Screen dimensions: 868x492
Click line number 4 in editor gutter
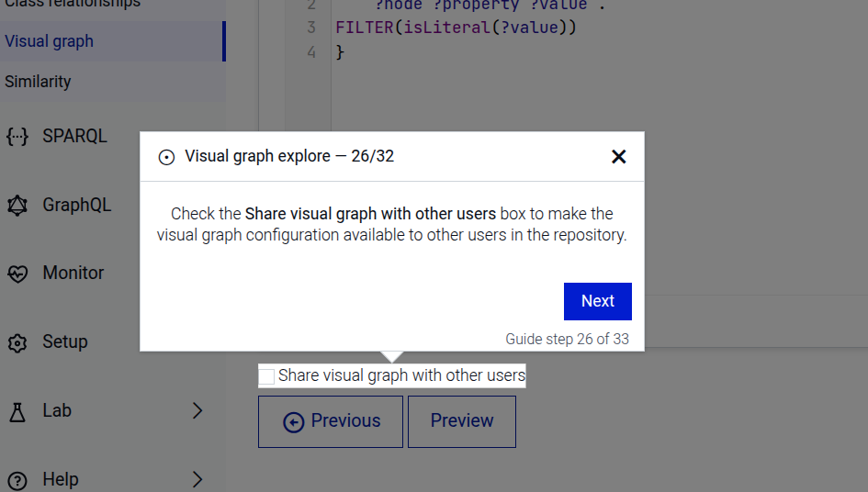coord(311,52)
